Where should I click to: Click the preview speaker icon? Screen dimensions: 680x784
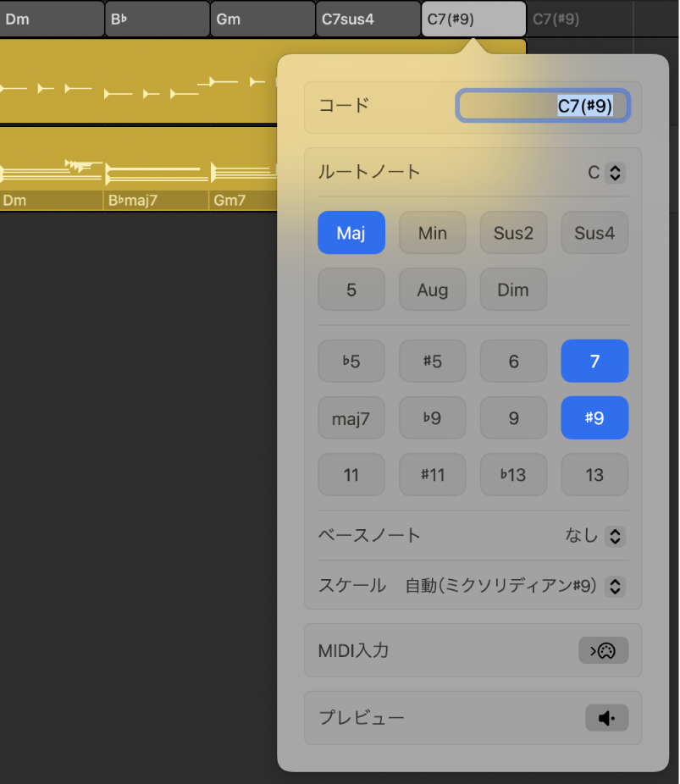pyautogui.click(x=606, y=717)
